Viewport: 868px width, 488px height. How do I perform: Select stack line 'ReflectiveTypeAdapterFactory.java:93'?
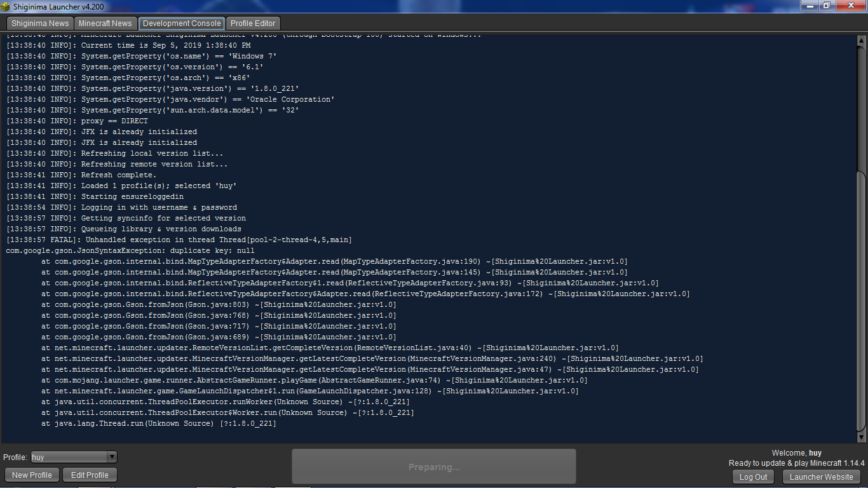(x=350, y=283)
